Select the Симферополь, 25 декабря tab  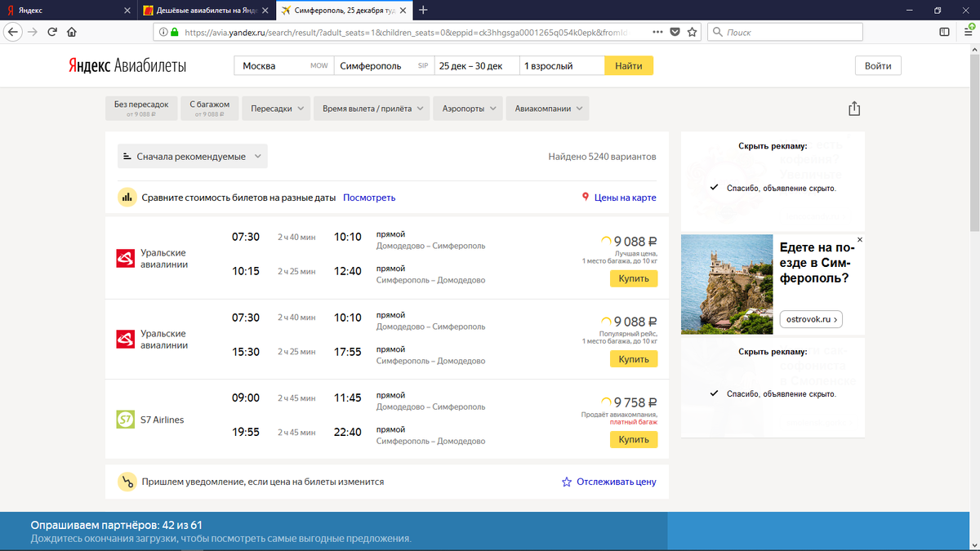[344, 11]
